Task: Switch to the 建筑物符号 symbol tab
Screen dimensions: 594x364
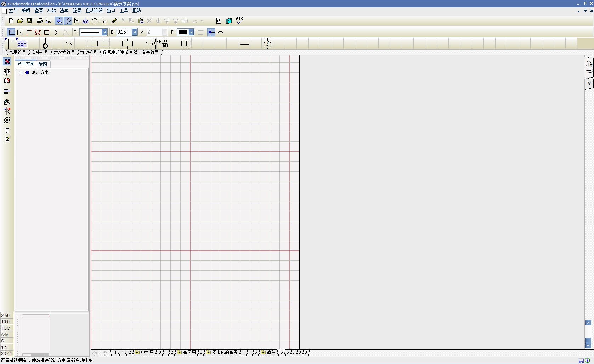Action: pyautogui.click(x=64, y=52)
